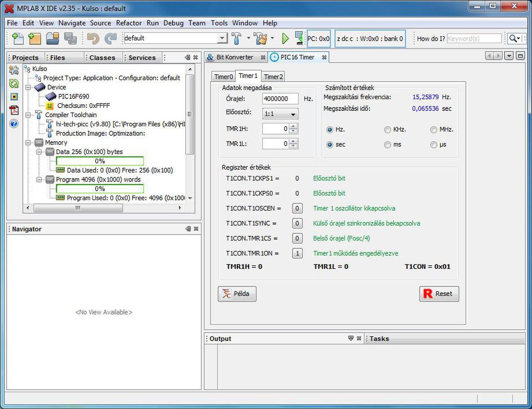The width and height of the screenshot is (532, 409).
Task: Open the Clean and Build dropdown arrow
Action: (272, 38)
